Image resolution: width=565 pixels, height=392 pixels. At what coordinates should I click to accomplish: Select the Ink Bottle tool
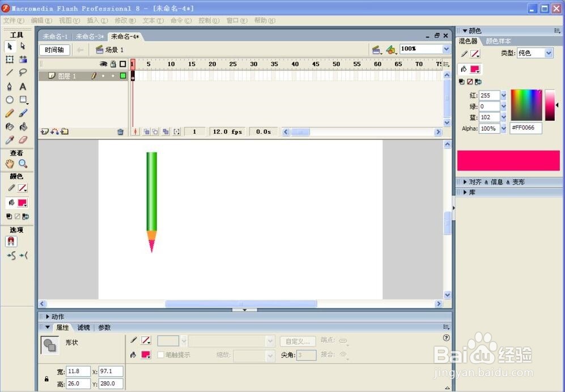(x=10, y=126)
